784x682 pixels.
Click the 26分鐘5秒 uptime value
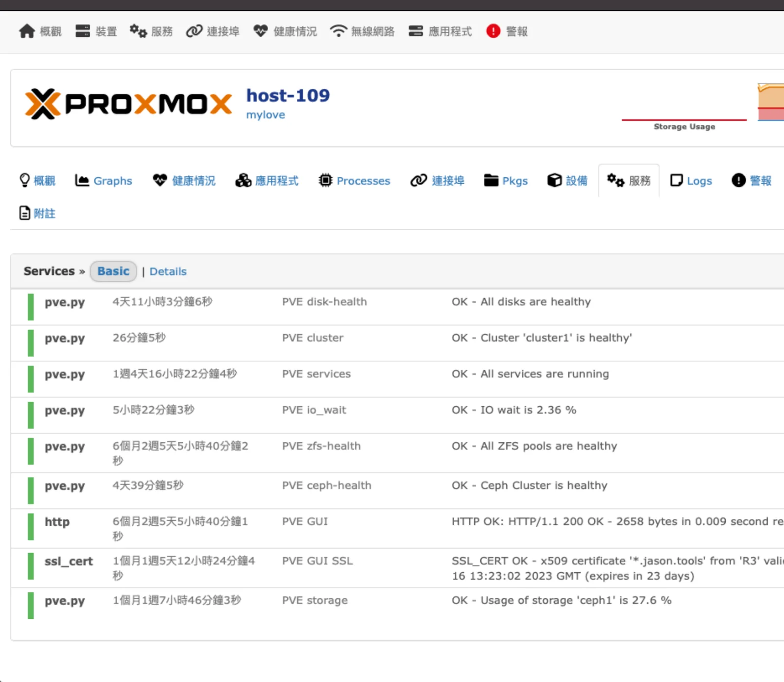[x=139, y=338]
